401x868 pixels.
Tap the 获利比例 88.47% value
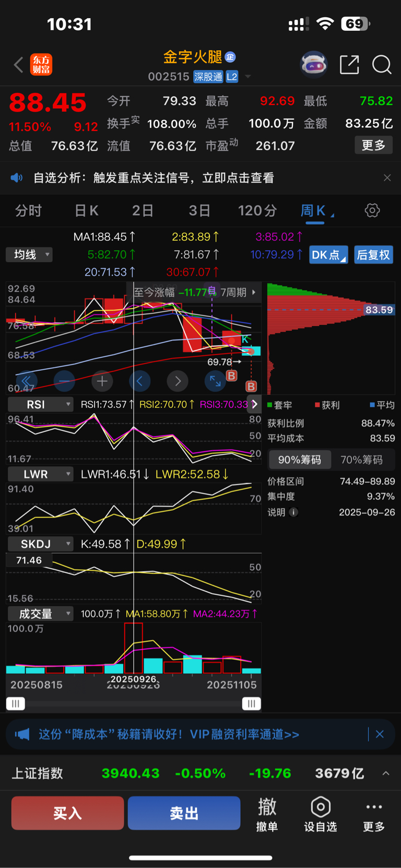click(378, 423)
